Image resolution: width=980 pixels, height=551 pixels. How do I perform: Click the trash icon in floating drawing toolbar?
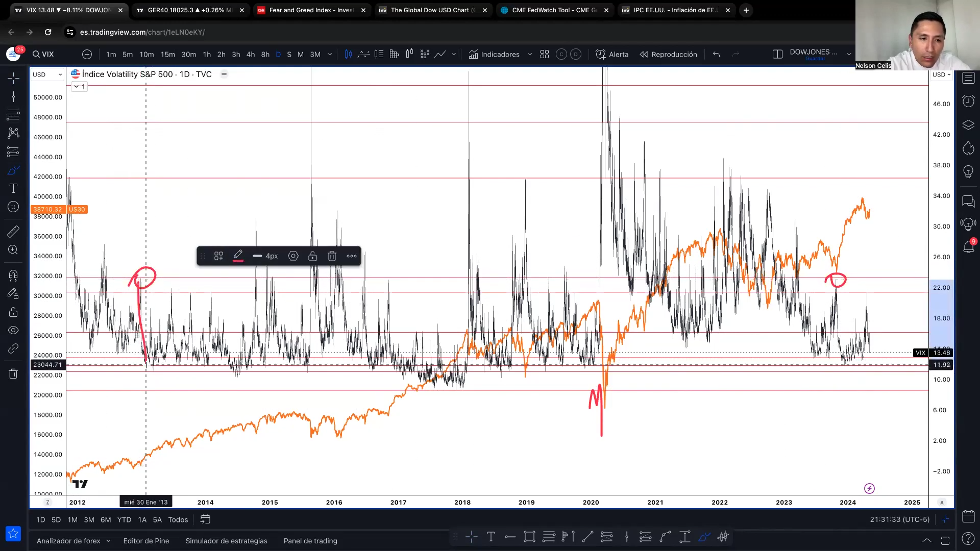(x=332, y=256)
